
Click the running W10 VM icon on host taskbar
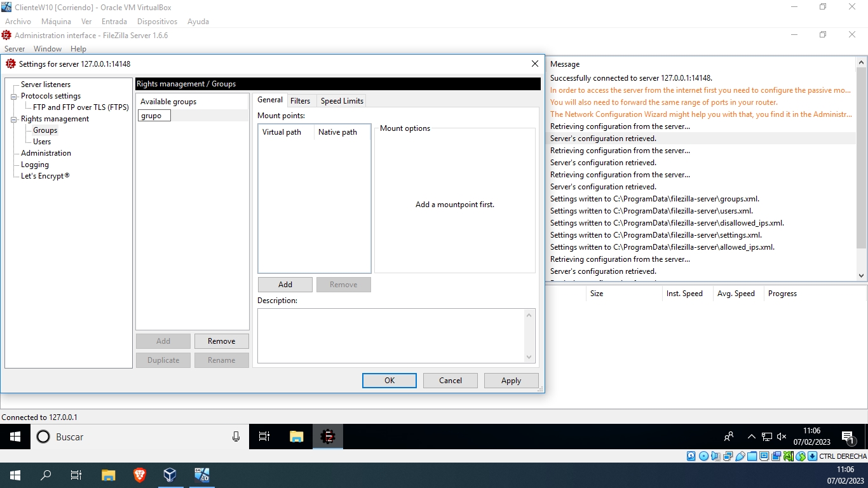(201, 475)
